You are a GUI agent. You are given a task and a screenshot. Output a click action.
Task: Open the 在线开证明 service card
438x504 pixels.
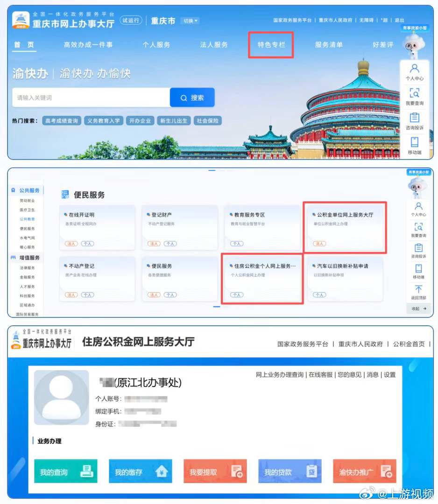click(x=97, y=228)
